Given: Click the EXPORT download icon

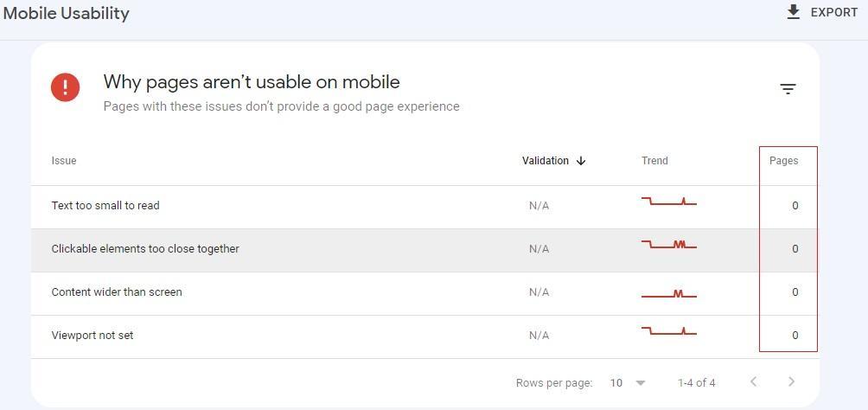Looking at the screenshot, I should [x=794, y=12].
